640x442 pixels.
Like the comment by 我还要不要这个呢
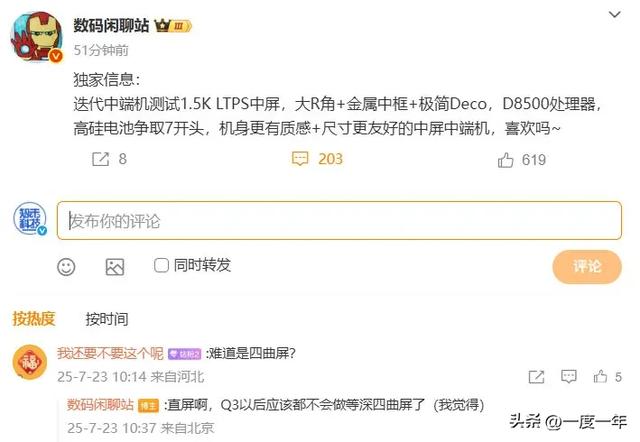pyautogui.click(x=600, y=376)
